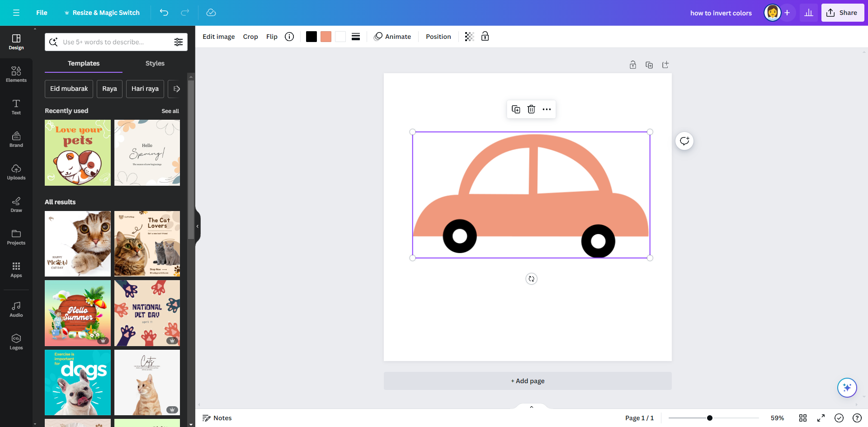868x427 pixels.
Task: Open the 59% zoom level menu
Action: tap(777, 418)
